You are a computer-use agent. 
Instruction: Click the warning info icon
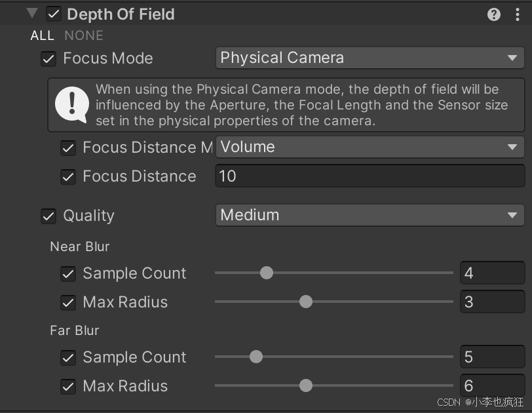(x=72, y=105)
